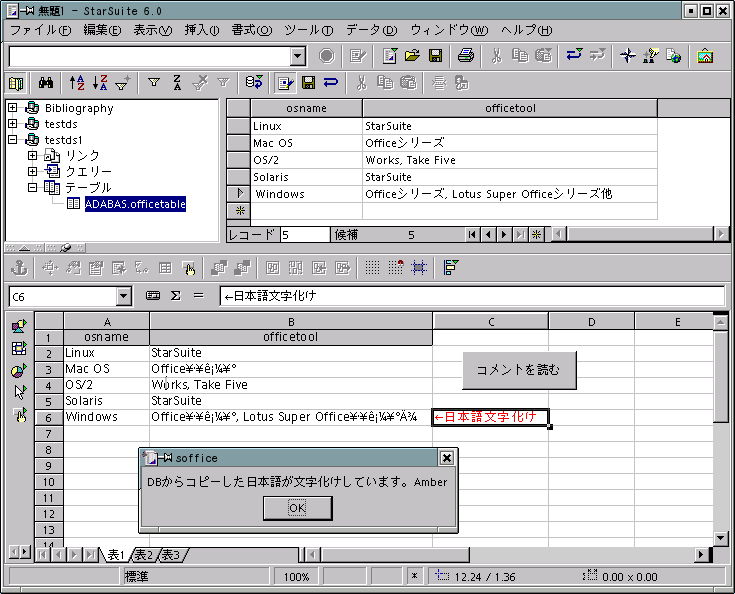Click the formula input line
The image size is (735, 594).
click(472, 296)
